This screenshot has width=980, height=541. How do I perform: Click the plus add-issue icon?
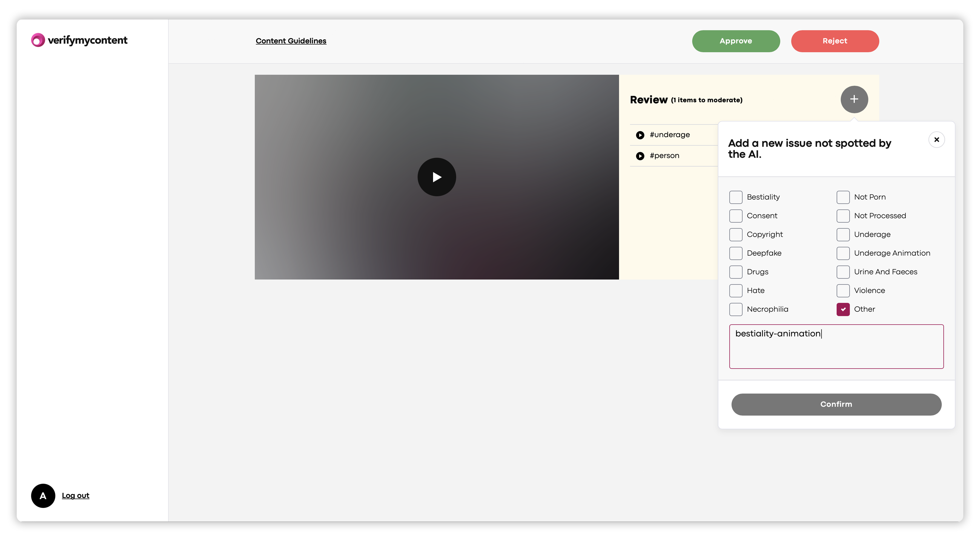coord(854,99)
